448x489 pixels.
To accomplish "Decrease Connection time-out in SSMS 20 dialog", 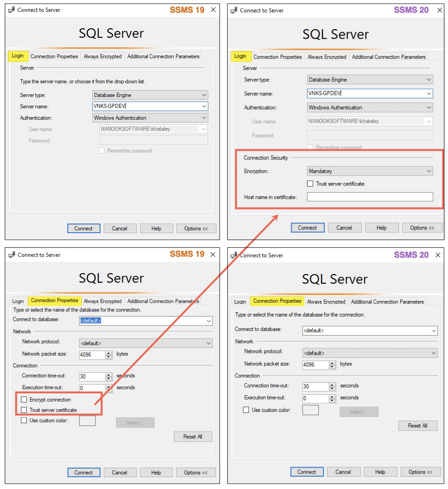I will 332,388.
